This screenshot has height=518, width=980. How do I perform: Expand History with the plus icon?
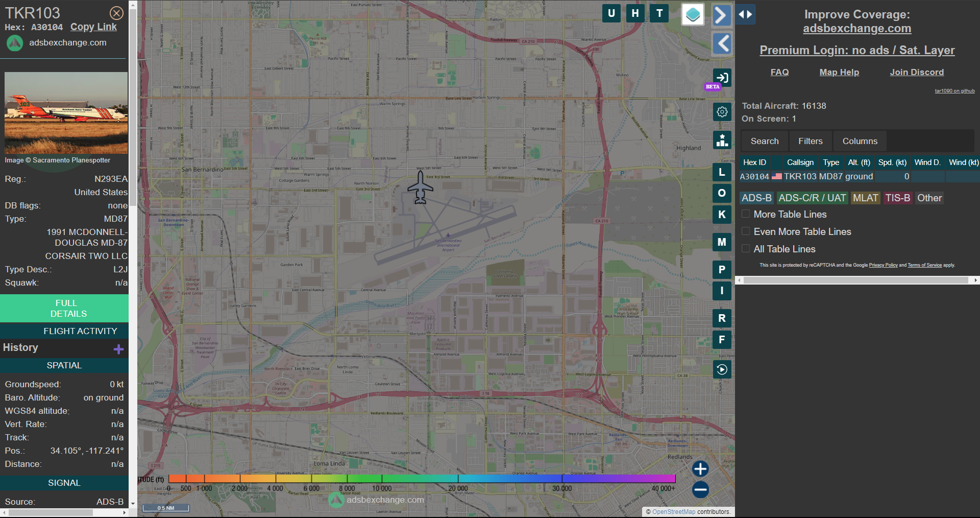coord(118,349)
